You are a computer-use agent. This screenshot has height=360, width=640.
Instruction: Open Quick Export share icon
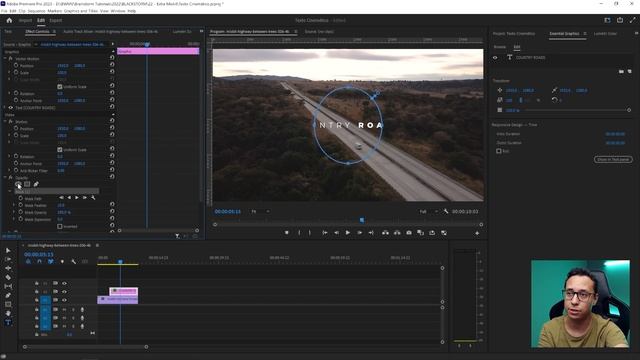[x=620, y=20]
